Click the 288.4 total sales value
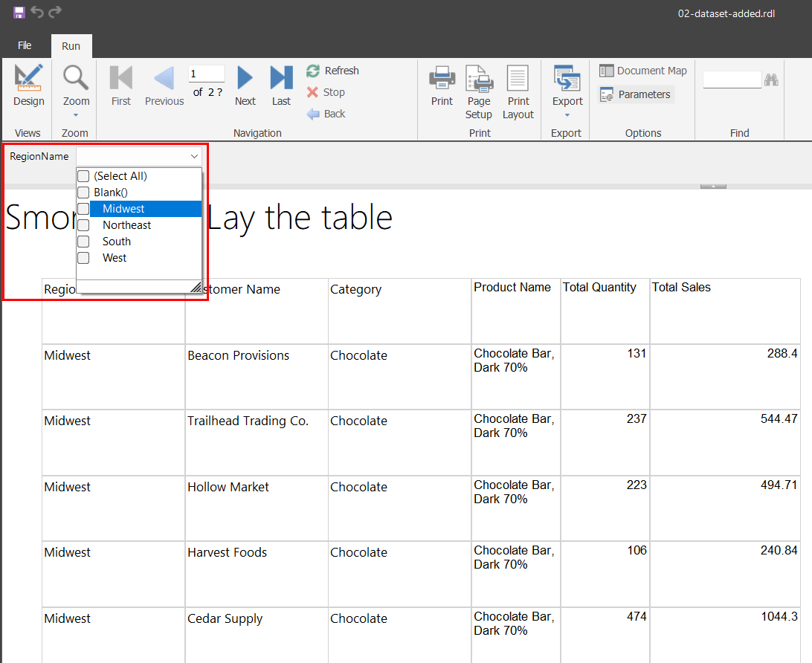812x663 pixels. (x=782, y=354)
